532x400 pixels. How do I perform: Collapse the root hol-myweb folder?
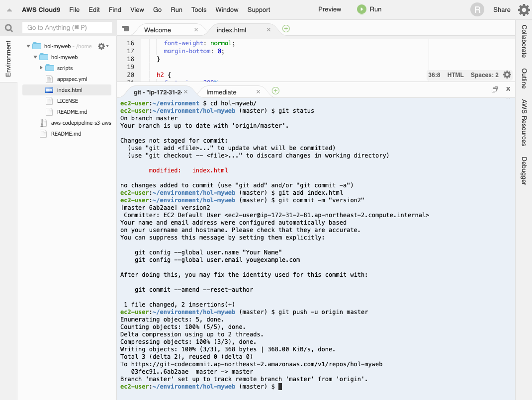point(28,46)
